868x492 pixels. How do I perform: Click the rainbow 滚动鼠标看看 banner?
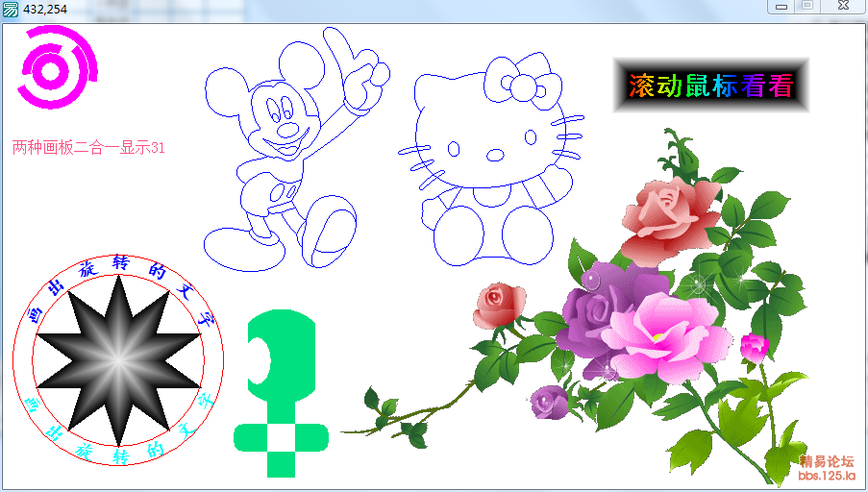710,86
